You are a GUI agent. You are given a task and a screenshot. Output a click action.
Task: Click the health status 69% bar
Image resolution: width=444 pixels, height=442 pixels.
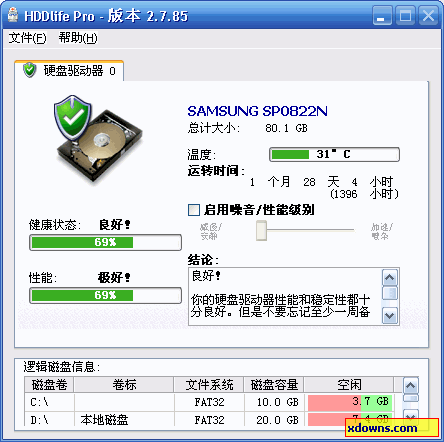105,242
